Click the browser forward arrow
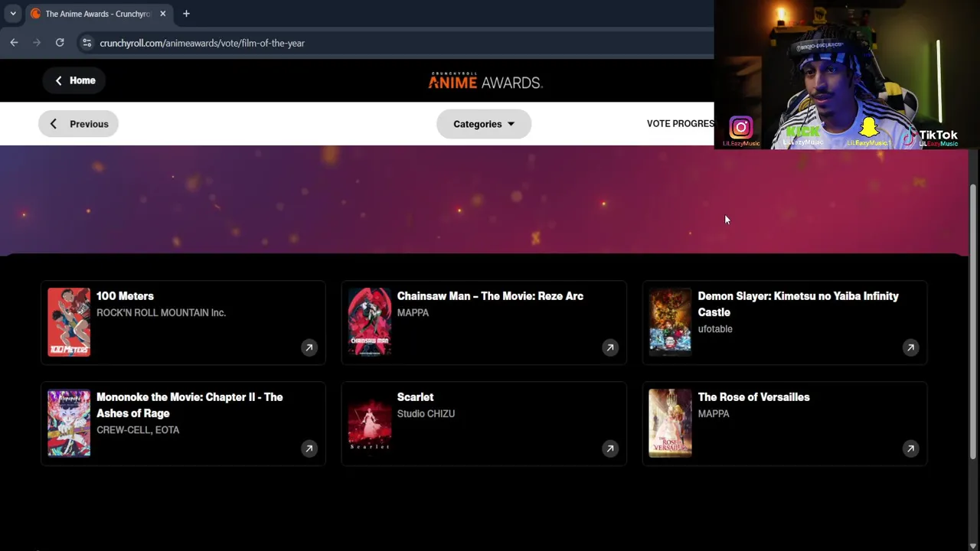The height and width of the screenshot is (551, 980). pyautogui.click(x=37, y=43)
